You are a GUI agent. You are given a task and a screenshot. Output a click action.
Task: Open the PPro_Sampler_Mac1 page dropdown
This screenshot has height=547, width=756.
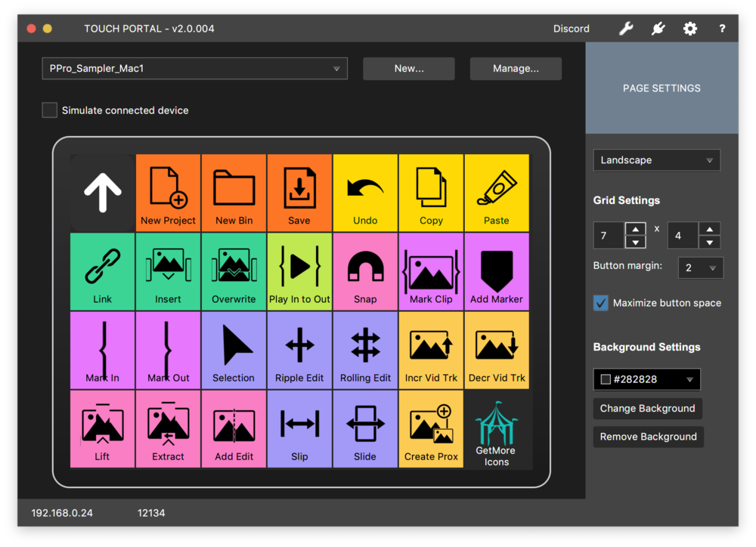(x=194, y=68)
